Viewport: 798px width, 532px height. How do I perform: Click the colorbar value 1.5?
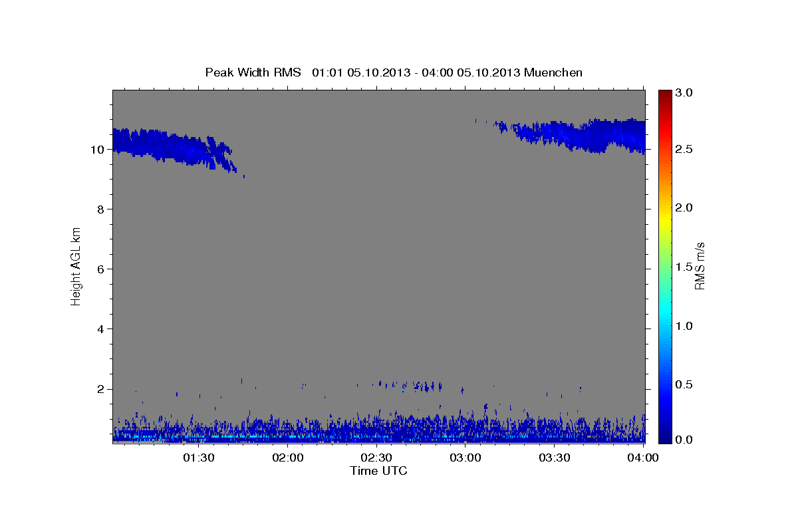(x=684, y=267)
